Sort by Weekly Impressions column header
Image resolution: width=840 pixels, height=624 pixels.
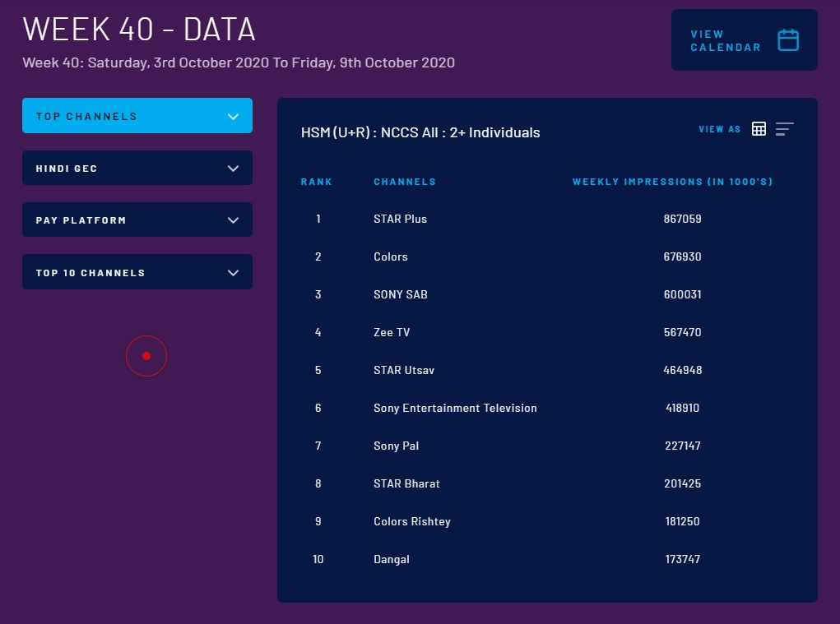click(672, 182)
